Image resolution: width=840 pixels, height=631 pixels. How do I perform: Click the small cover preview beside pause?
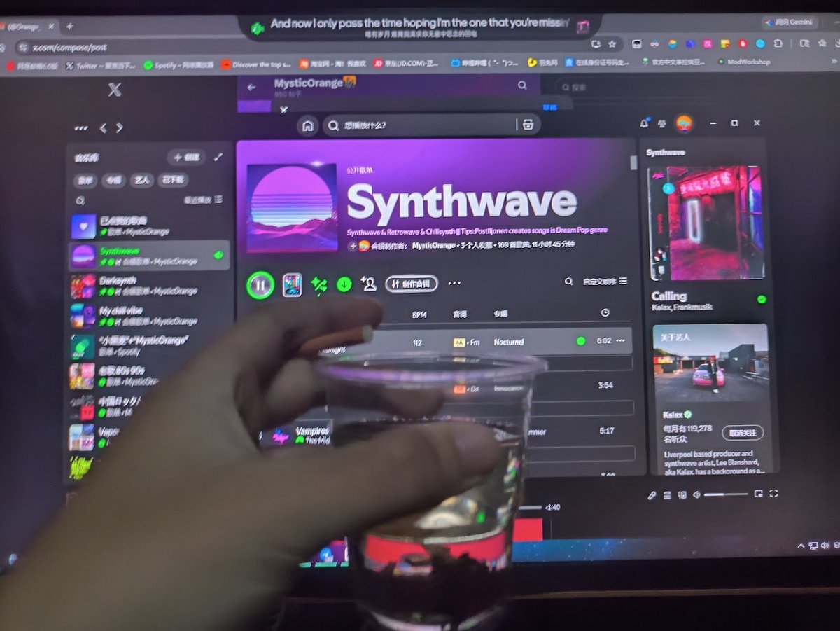coord(292,285)
